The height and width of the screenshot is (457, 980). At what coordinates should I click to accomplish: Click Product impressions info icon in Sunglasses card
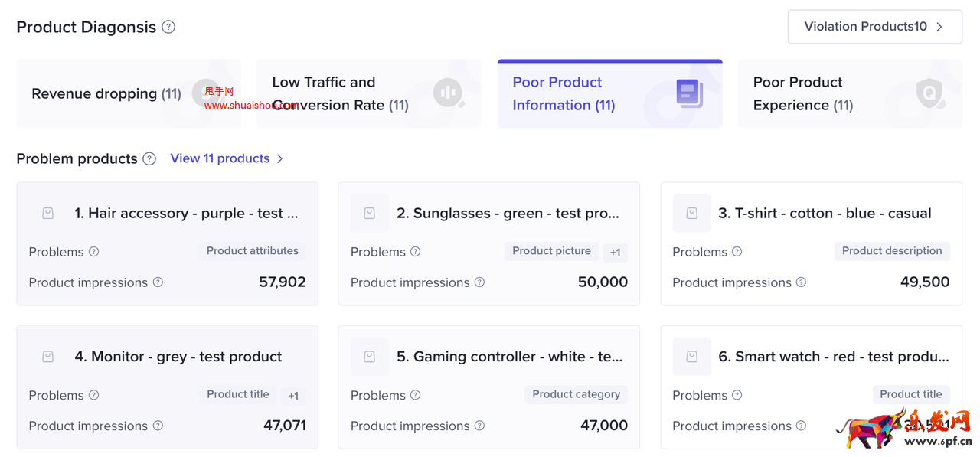[x=479, y=282]
